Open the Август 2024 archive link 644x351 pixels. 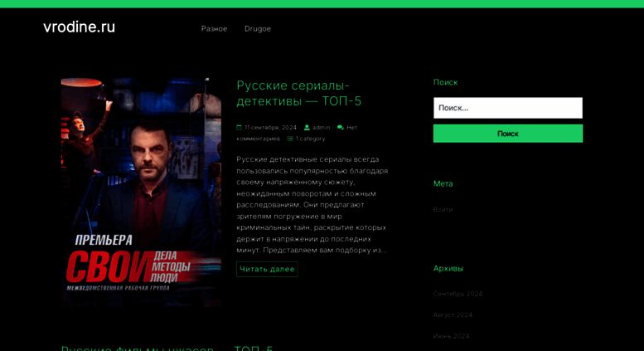(453, 314)
